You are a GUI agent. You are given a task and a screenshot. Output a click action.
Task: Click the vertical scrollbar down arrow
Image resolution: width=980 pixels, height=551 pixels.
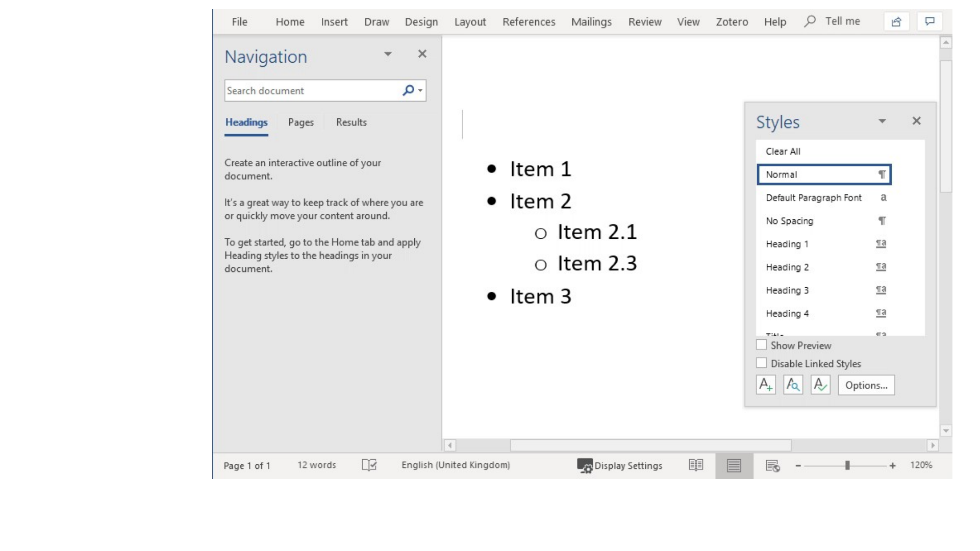point(946,431)
